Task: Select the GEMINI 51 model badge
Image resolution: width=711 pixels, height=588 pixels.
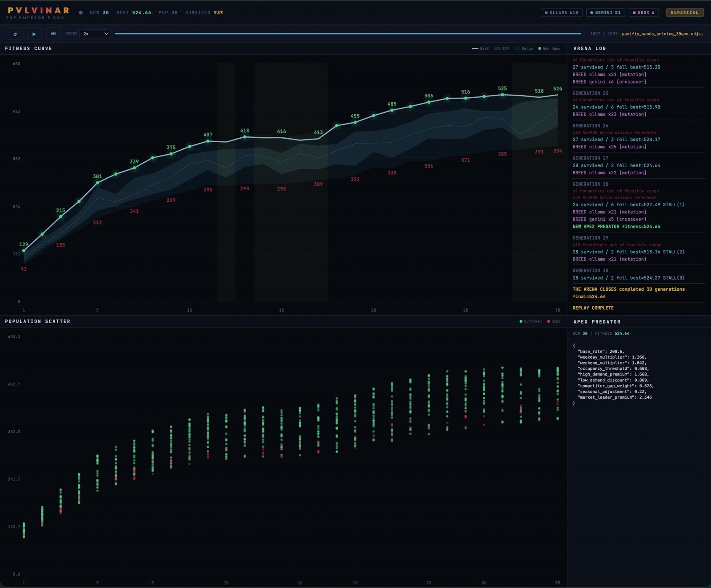Action: [606, 12]
